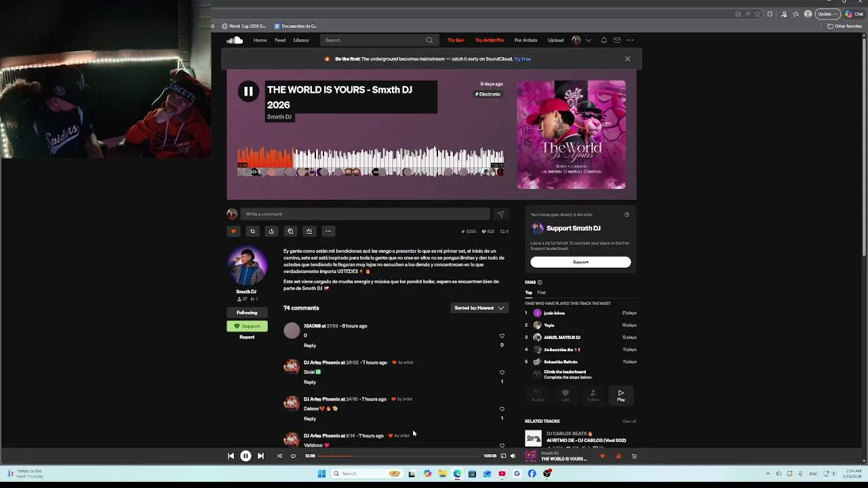Screen dimensions: 868x488
Task: Open the messages envelope icon in header
Action: coord(617,40)
